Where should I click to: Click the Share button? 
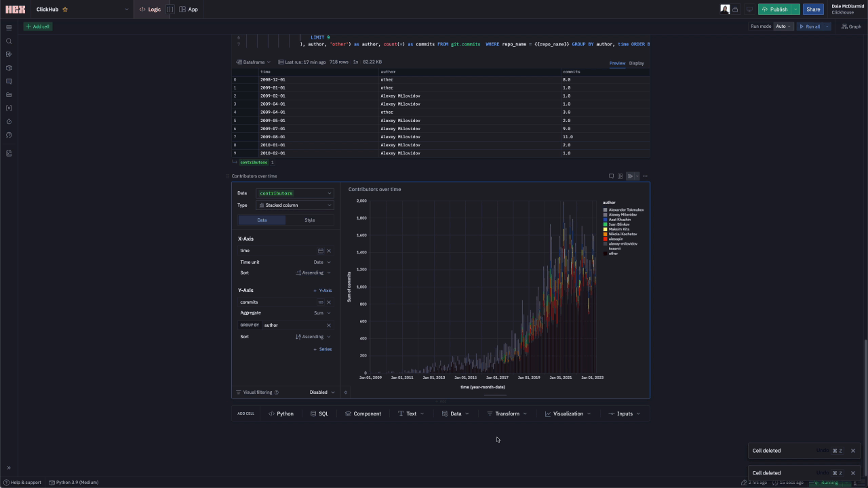pos(813,9)
